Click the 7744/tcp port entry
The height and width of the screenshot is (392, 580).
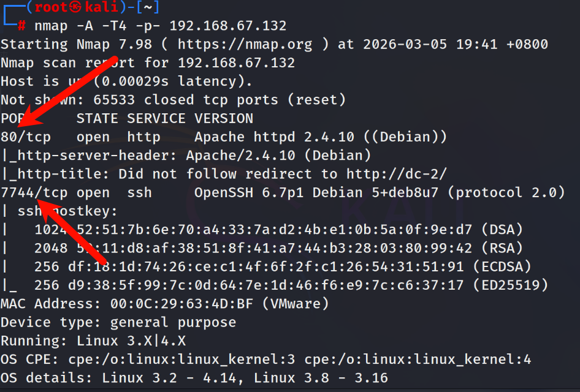coord(34,192)
